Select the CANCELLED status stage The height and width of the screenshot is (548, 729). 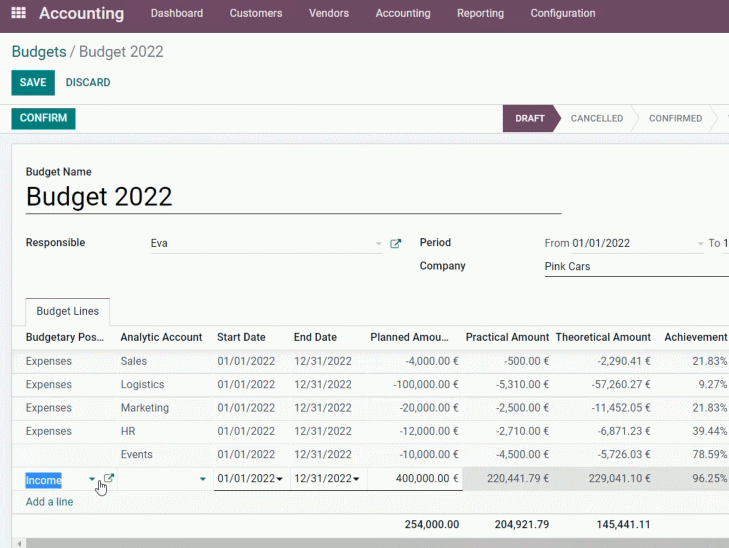pos(596,119)
